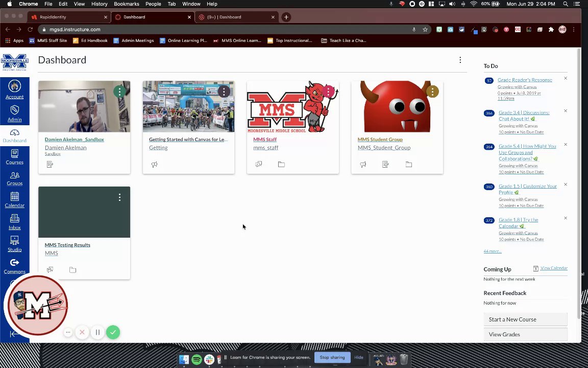Open assignments icon on MMS Student Group card
Viewport: 588px width, 368px height.
385,165
